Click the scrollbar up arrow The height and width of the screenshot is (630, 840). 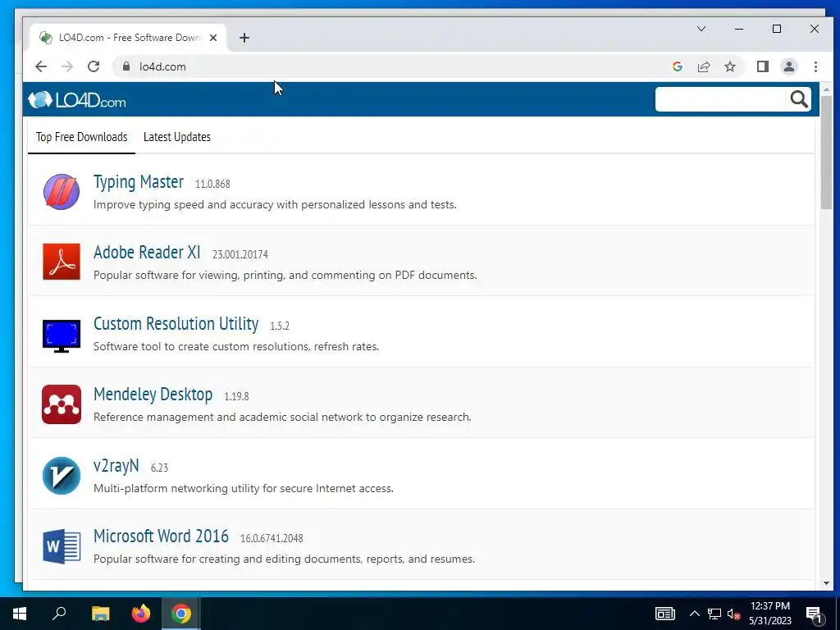826,89
